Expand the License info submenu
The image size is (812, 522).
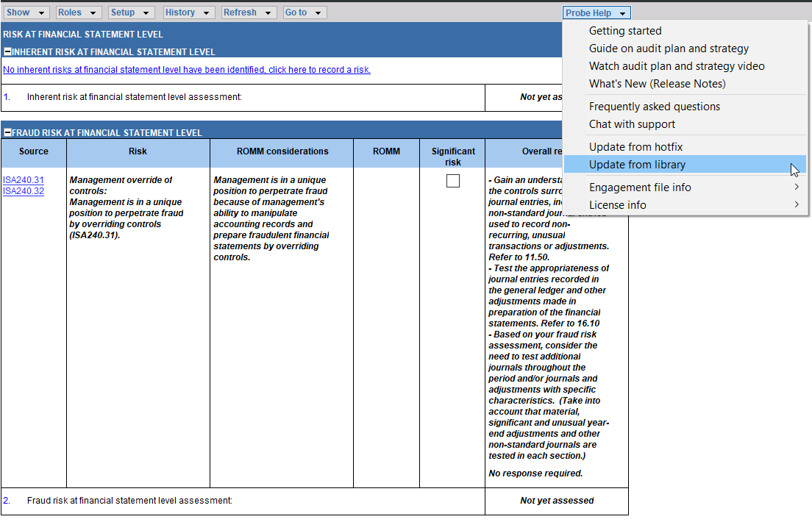click(685, 205)
